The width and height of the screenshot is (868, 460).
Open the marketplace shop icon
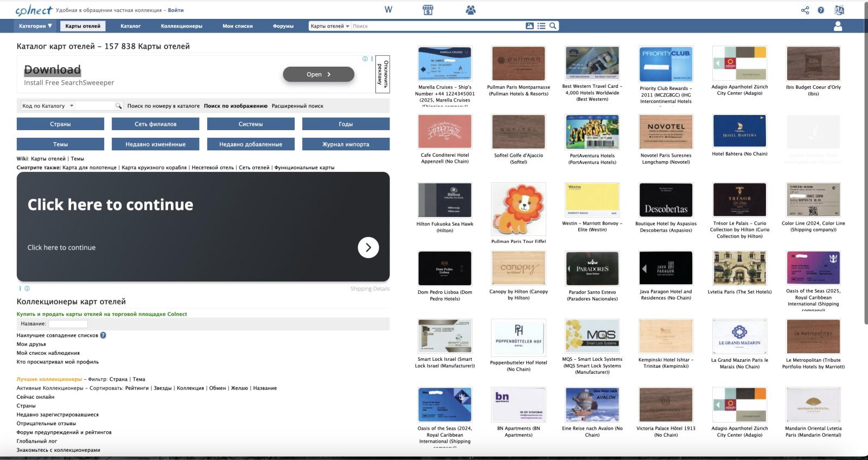point(428,10)
